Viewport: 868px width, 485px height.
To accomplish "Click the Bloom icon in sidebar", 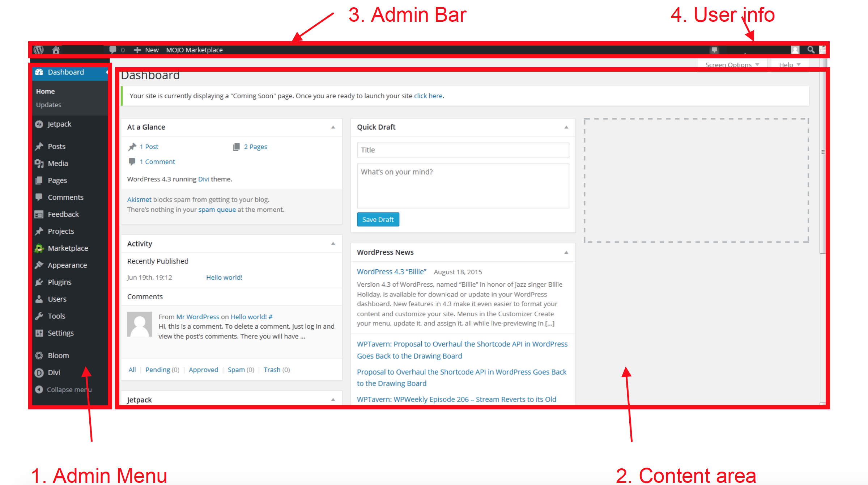I will (39, 355).
